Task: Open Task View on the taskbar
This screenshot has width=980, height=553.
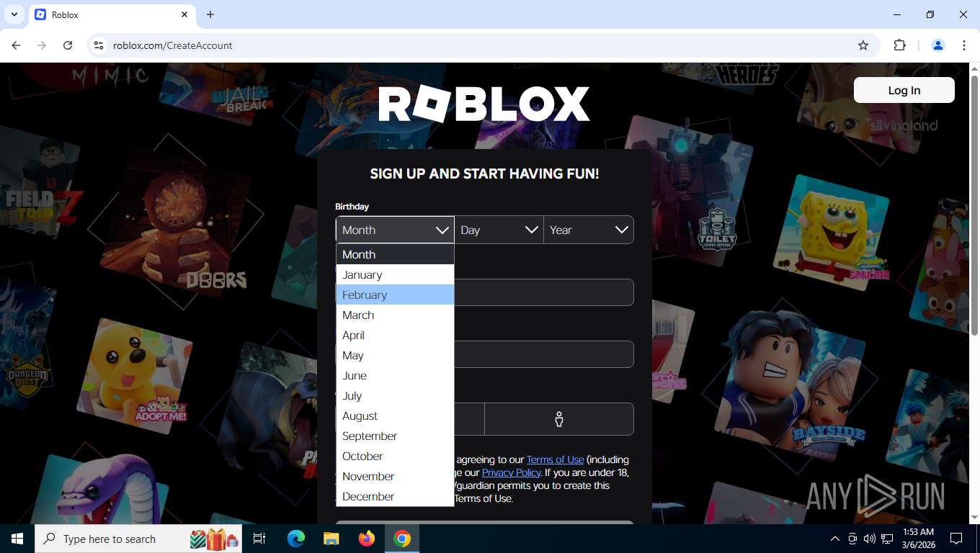Action: tap(259, 539)
